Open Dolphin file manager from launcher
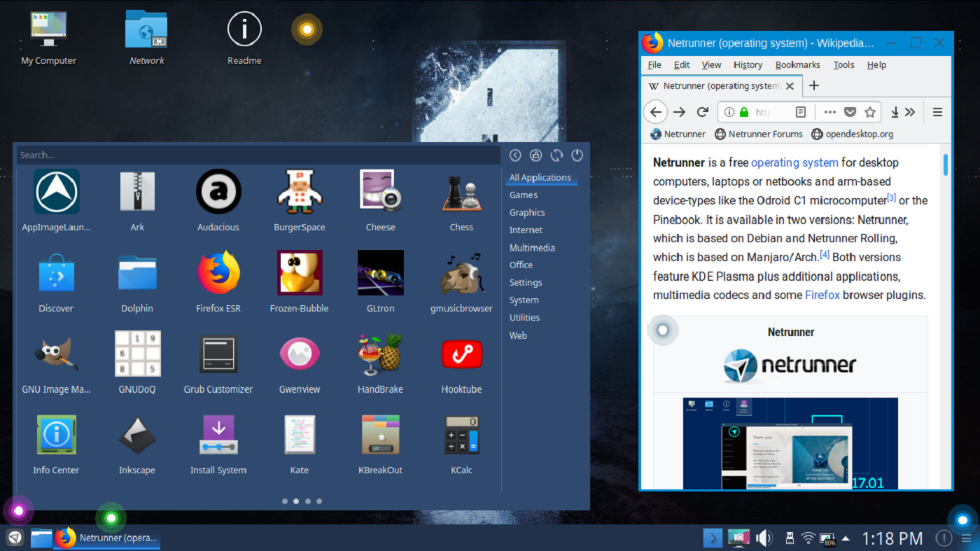The width and height of the screenshot is (980, 551). pos(137,274)
